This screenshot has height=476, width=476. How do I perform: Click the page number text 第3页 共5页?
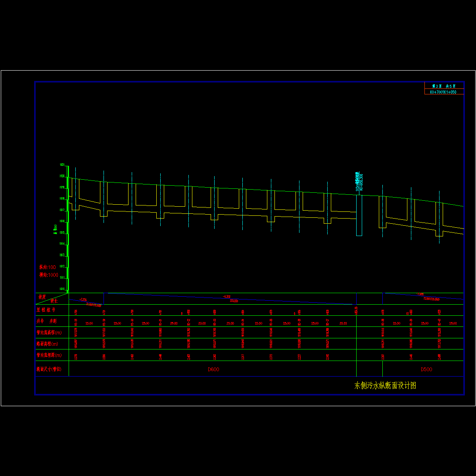click(444, 86)
